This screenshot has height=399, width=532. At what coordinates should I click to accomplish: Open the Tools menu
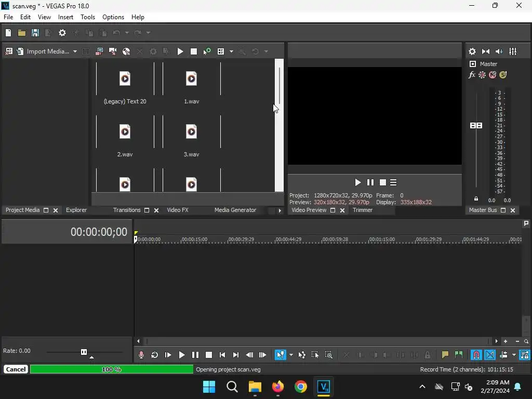[x=87, y=17]
